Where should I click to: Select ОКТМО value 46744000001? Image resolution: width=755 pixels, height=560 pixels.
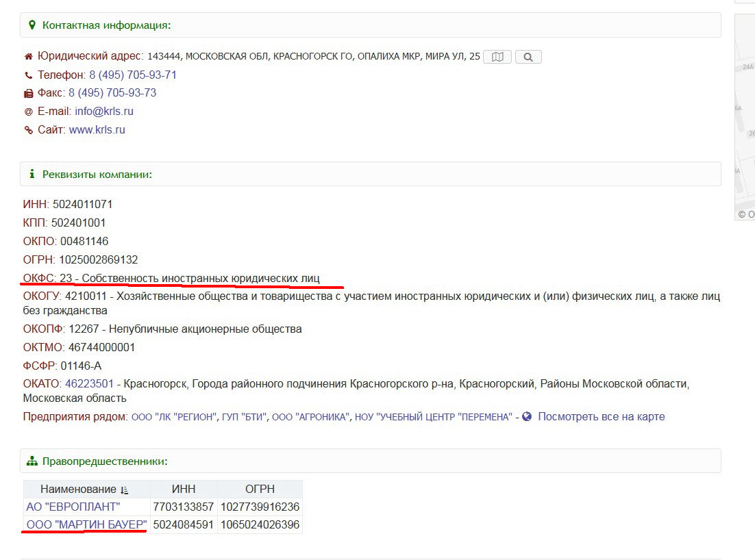(x=101, y=347)
